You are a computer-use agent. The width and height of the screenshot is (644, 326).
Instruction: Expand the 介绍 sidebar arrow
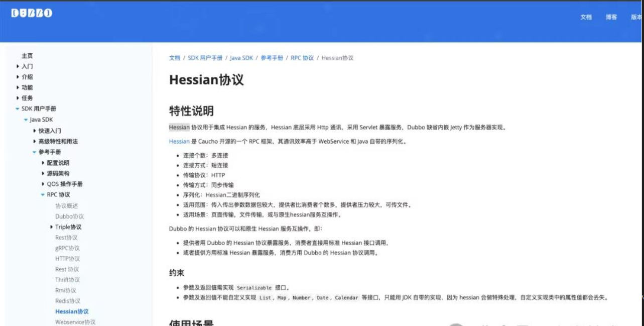(18, 77)
